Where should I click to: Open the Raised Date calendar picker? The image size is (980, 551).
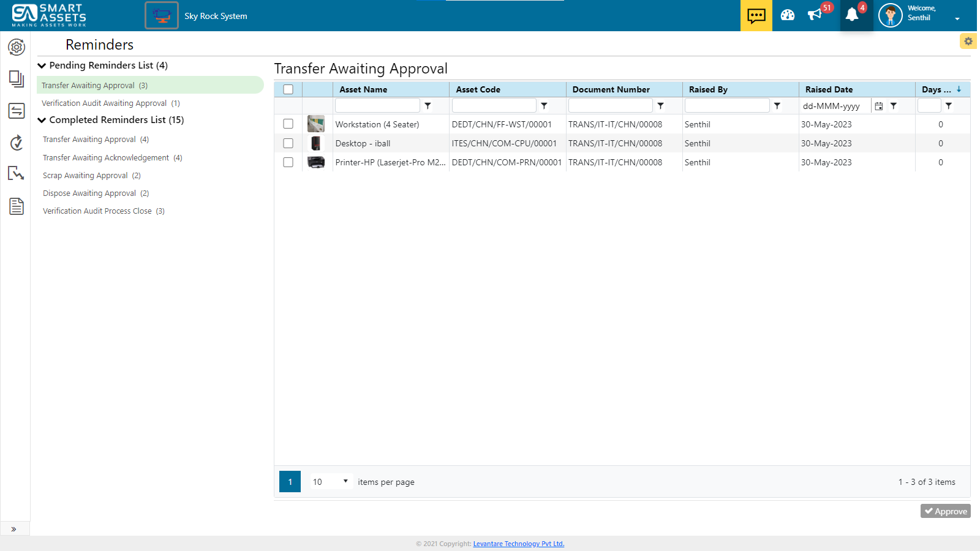(878, 106)
